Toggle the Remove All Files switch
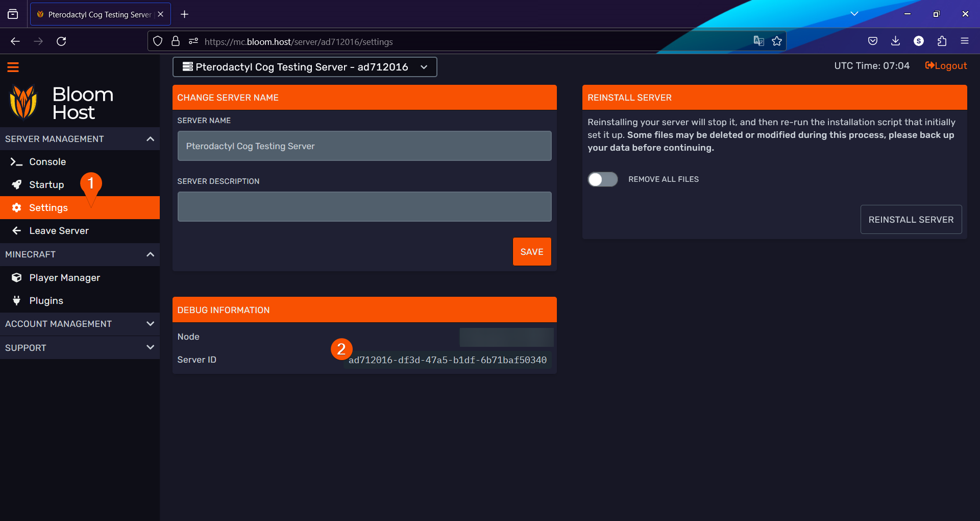 [603, 179]
